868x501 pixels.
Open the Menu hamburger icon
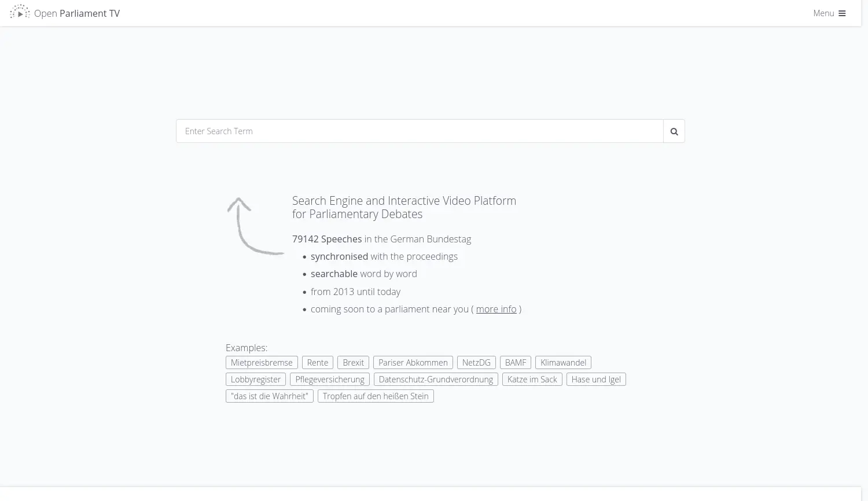point(842,13)
